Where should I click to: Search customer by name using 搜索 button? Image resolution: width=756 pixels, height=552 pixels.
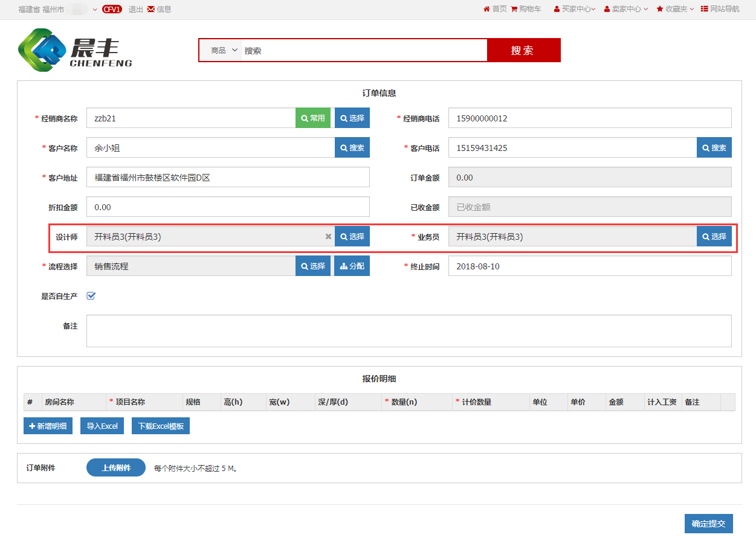click(352, 148)
